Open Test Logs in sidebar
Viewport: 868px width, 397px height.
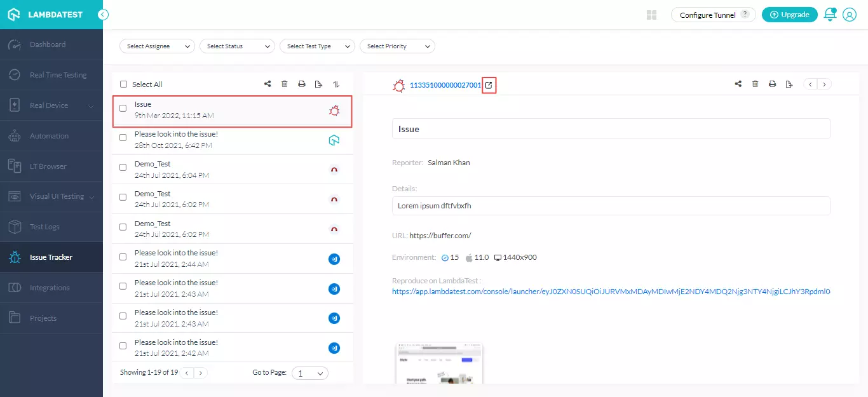44,227
